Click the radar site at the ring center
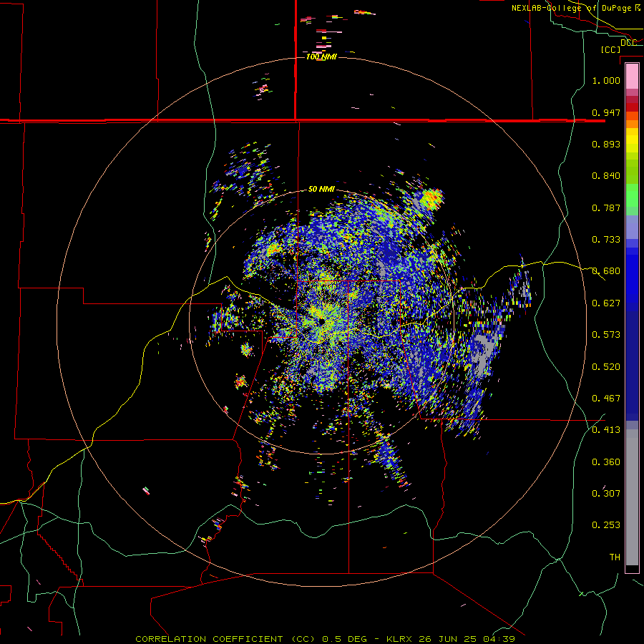 coord(321,321)
